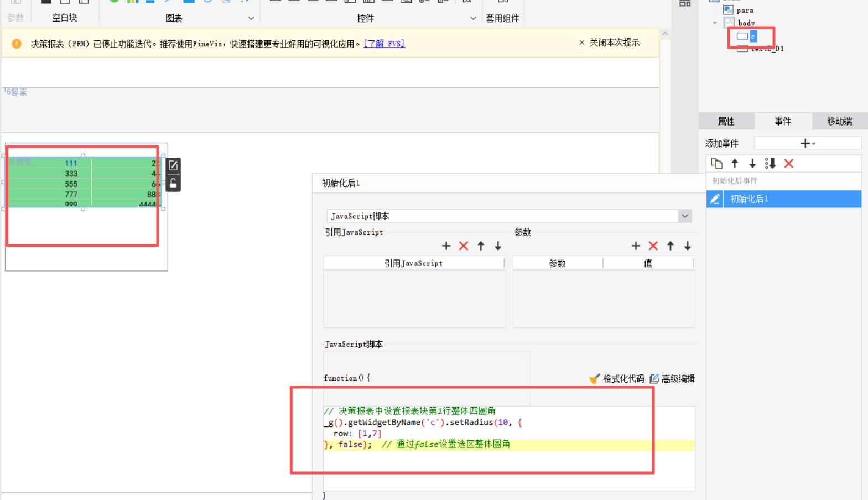Delete the selected event with the red X

pos(789,164)
